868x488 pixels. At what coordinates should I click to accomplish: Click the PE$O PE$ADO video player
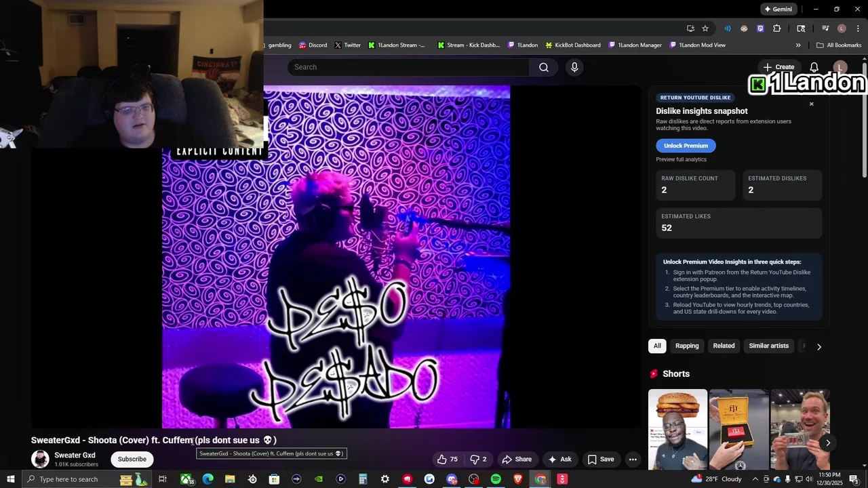click(x=336, y=257)
